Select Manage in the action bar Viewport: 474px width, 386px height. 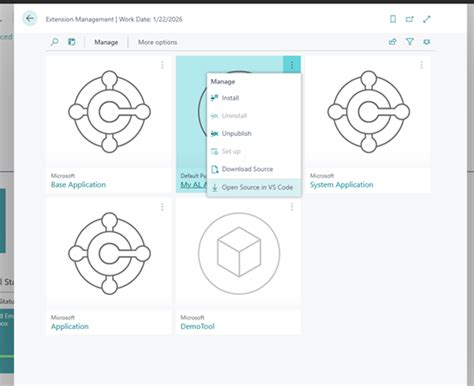coord(106,42)
